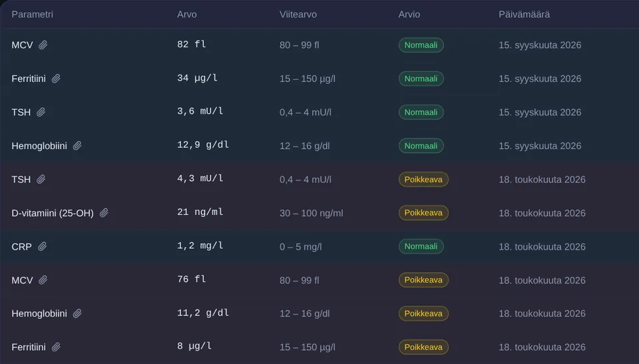The width and height of the screenshot is (639, 364).
Task: Select value '1,2 mg/l'
Action: pyautogui.click(x=200, y=246)
